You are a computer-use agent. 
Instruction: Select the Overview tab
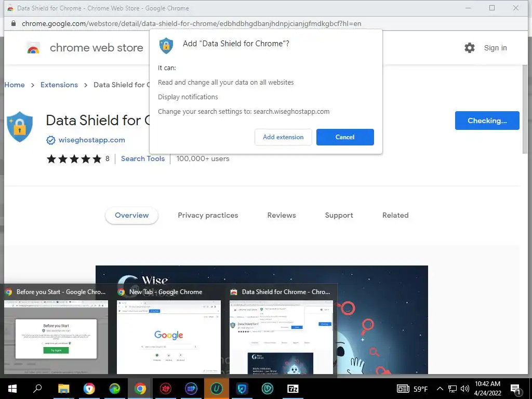(131, 215)
